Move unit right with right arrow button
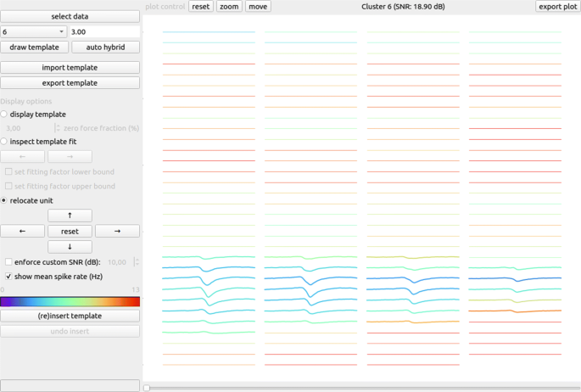Viewport: 581px width, 392px height. pos(117,231)
